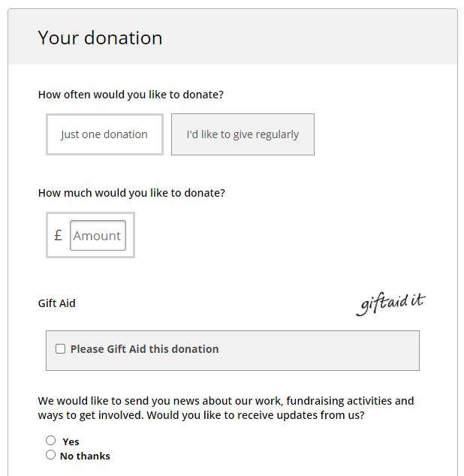The image size is (464, 476).
Task: Click the pound sterling currency symbol
Action: coord(59,236)
